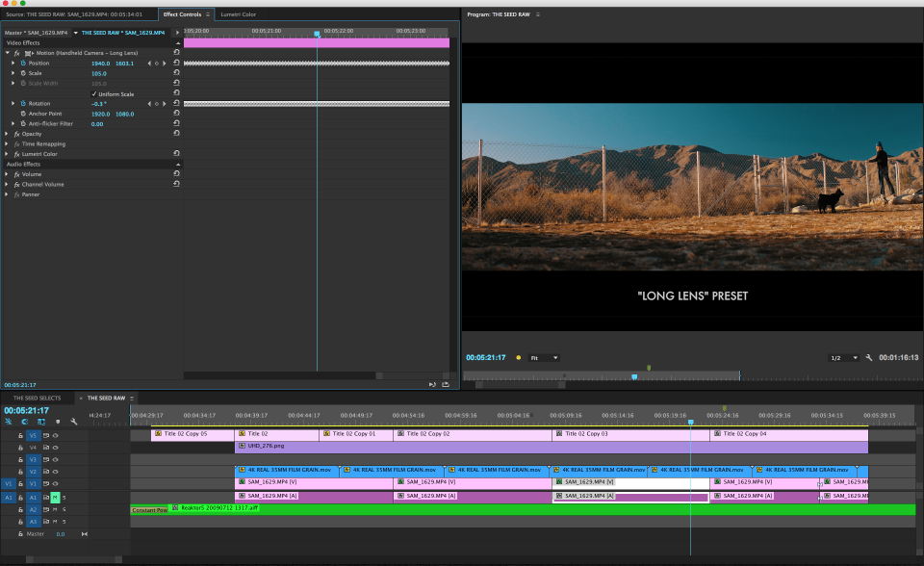Screen dimensions: 924x566
Task: Expand Opacity effect
Action: pyautogui.click(x=7, y=134)
